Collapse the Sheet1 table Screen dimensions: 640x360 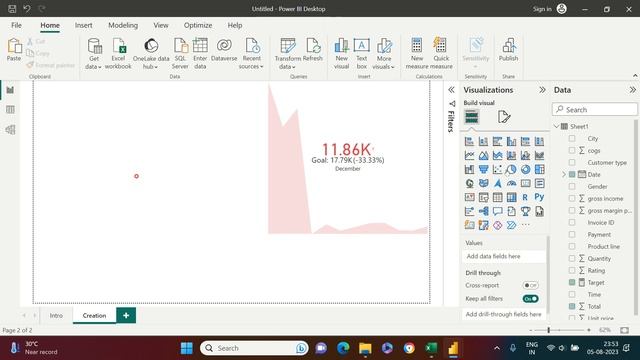click(x=556, y=127)
